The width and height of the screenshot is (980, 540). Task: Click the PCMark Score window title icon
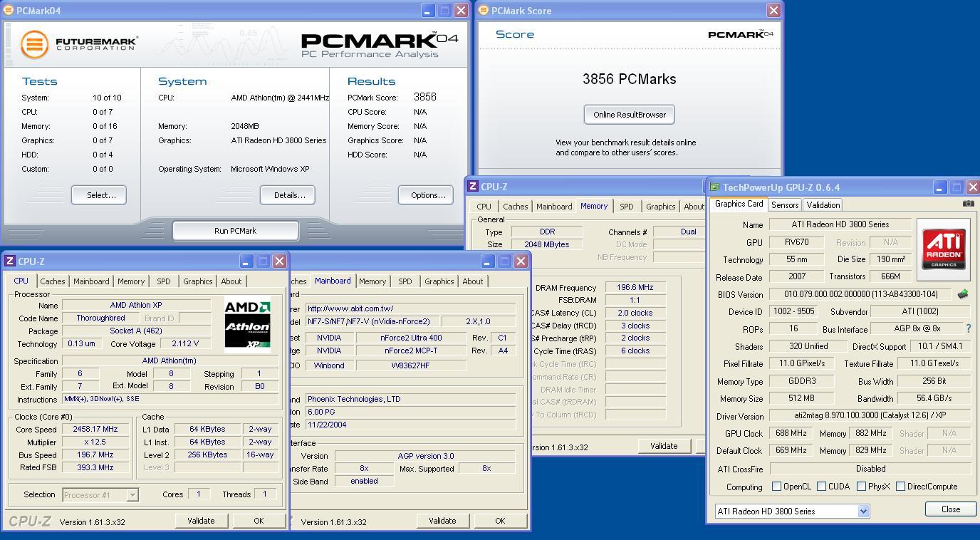[484, 11]
